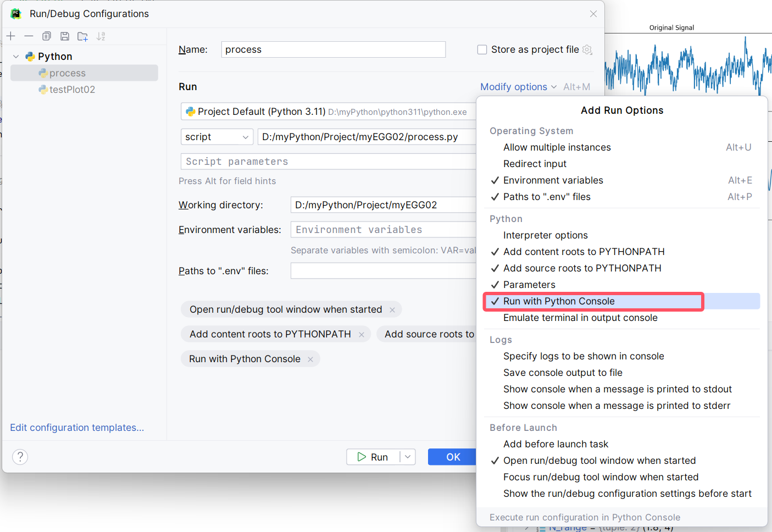The width and height of the screenshot is (772, 532).
Task: Select Show configuration settings before start
Action: click(622, 494)
